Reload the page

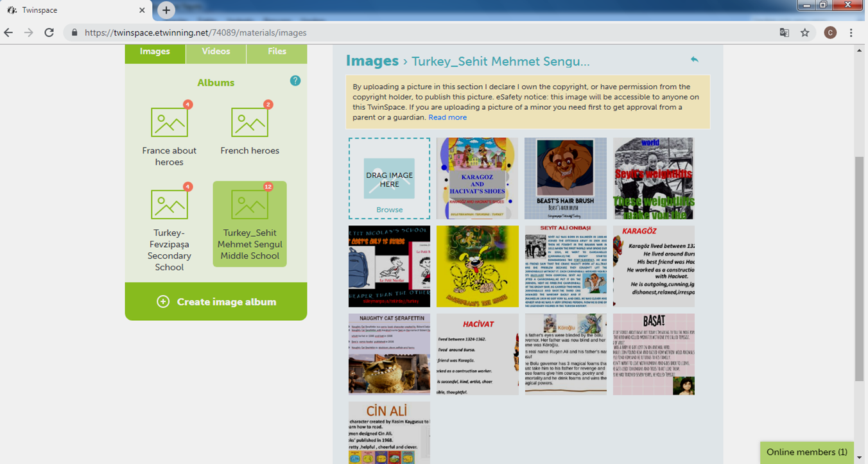49,33
